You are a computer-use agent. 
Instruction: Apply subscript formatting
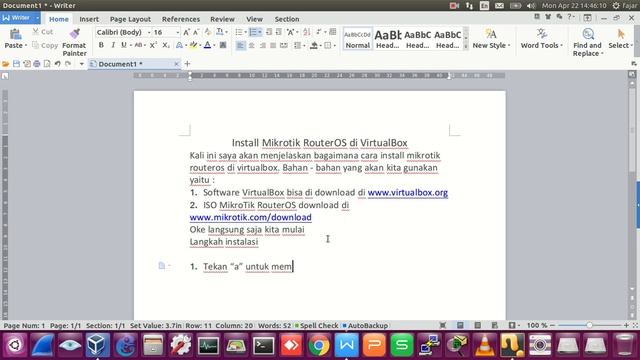166,45
